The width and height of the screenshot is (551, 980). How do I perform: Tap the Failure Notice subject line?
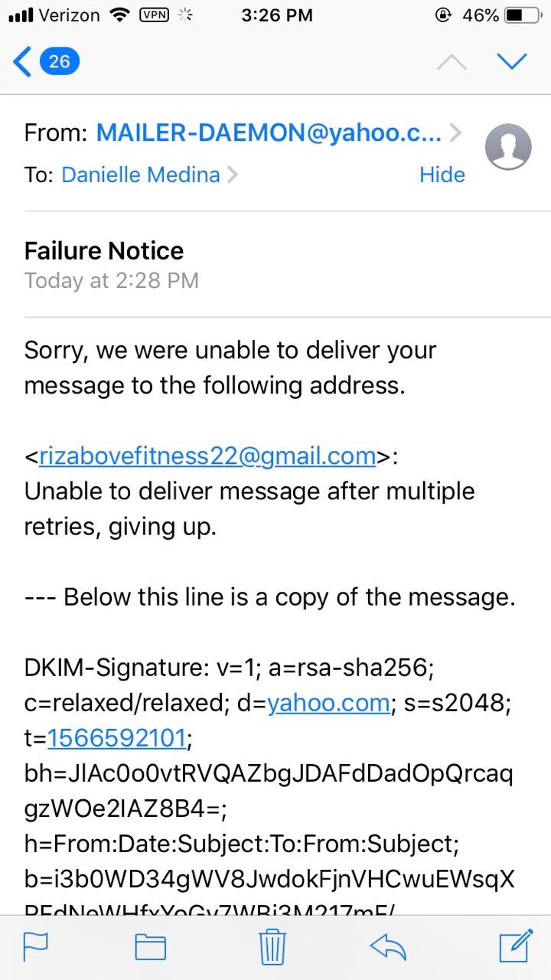click(104, 250)
